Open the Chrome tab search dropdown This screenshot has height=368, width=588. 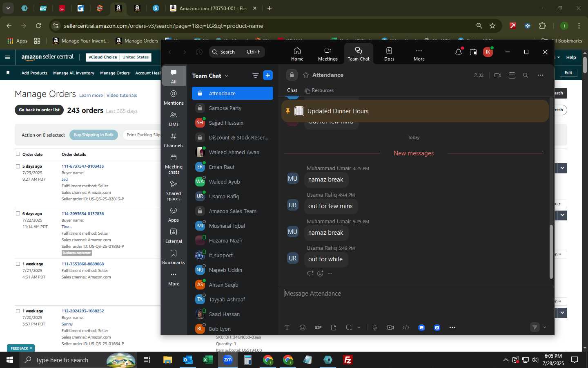pyautogui.click(x=8, y=8)
